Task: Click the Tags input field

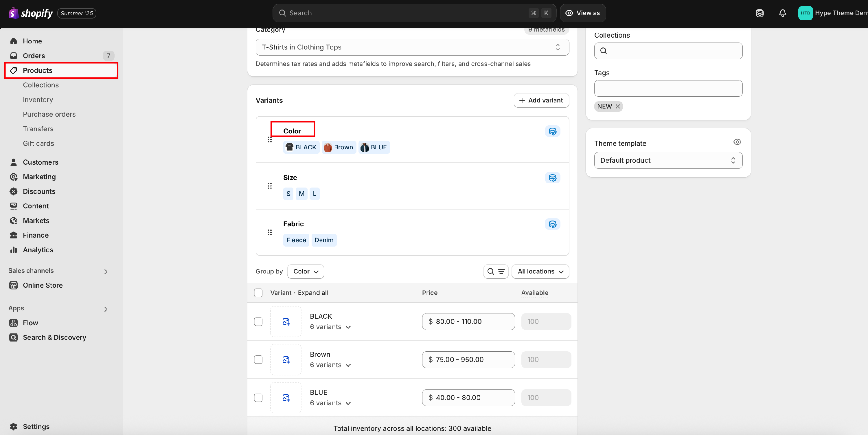Action: 668,89
